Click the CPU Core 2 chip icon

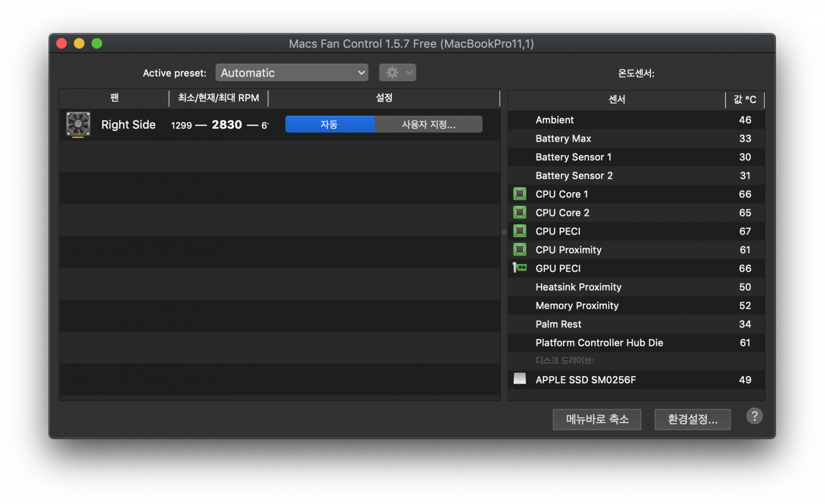coord(520,213)
